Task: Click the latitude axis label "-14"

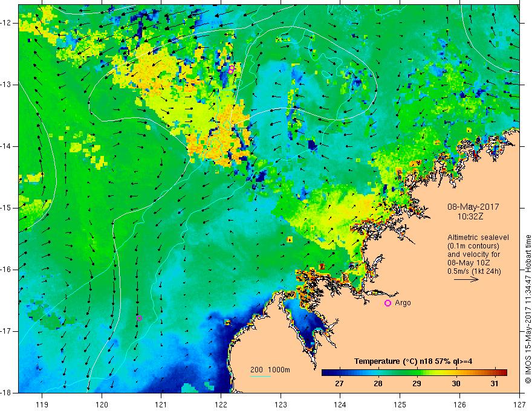Action: pyautogui.click(x=6, y=146)
